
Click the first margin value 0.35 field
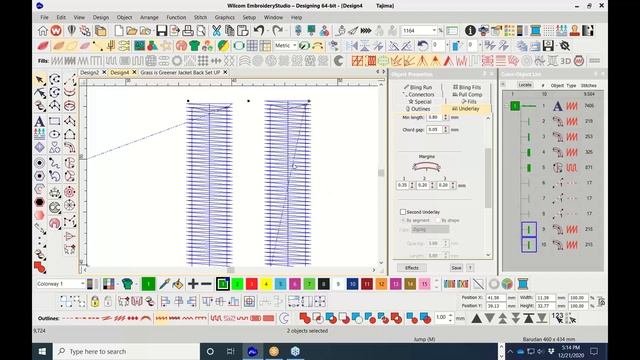pyautogui.click(x=402, y=185)
